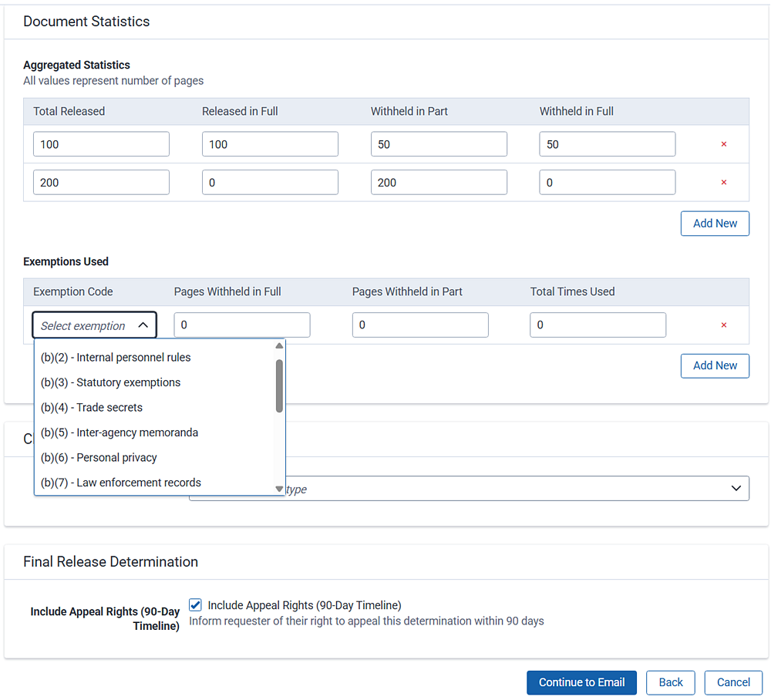Focus the Total Times Used field

(598, 325)
